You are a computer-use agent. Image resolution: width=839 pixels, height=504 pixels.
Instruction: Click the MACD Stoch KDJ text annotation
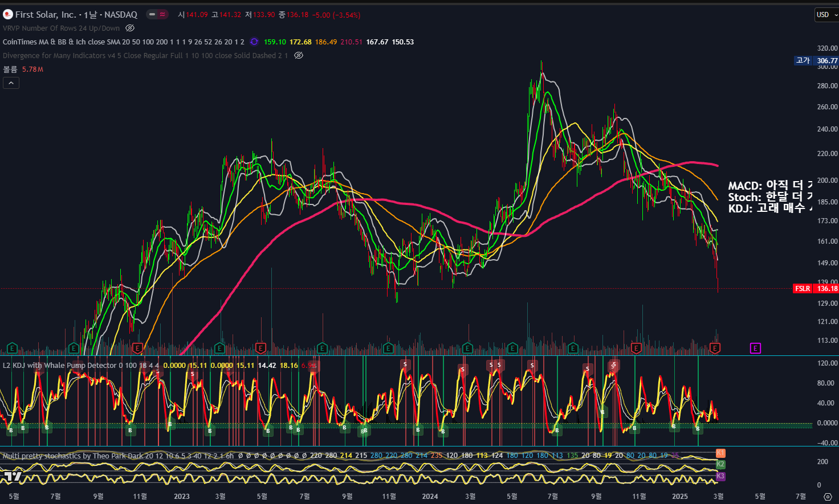pyautogui.click(x=769, y=197)
